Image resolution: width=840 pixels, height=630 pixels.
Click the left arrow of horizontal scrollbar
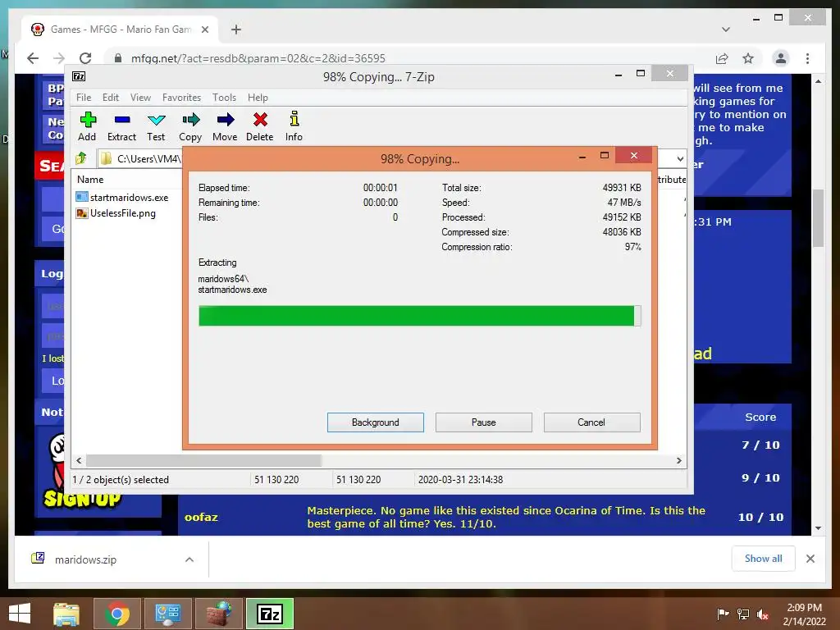point(79,460)
